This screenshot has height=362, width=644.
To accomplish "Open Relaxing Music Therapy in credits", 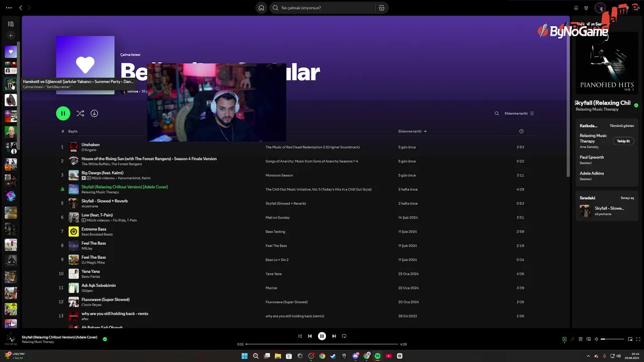I will (593, 138).
